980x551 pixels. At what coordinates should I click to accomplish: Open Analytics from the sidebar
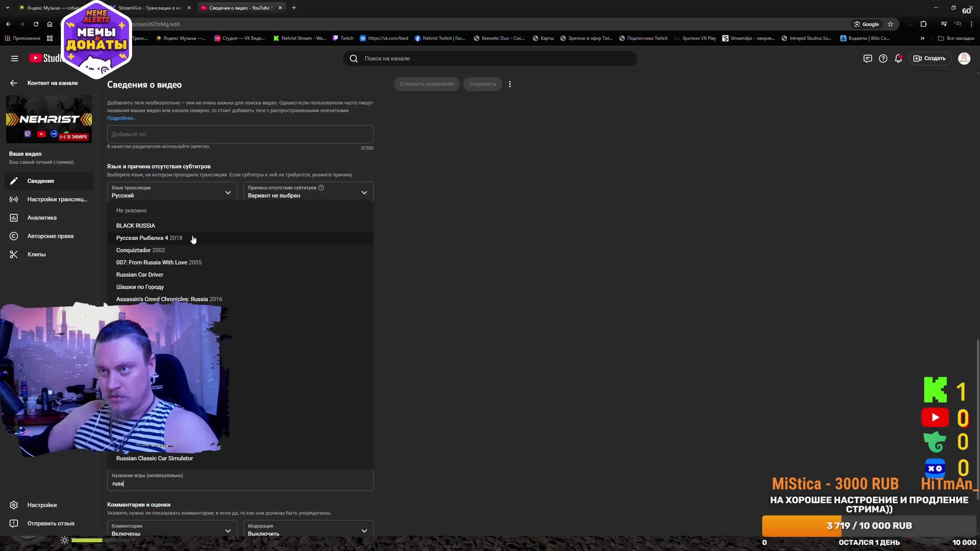coord(42,218)
